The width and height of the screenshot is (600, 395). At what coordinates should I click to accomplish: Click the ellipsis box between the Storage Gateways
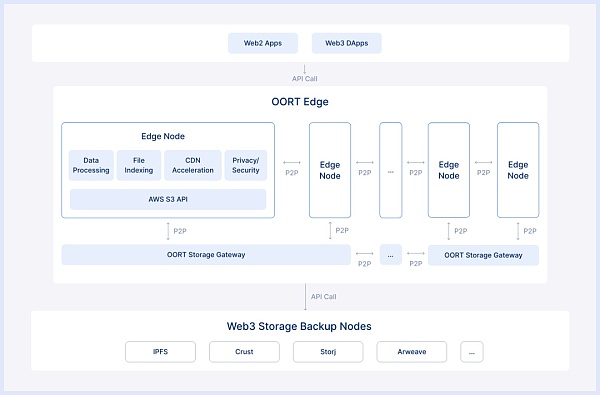[x=391, y=255]
